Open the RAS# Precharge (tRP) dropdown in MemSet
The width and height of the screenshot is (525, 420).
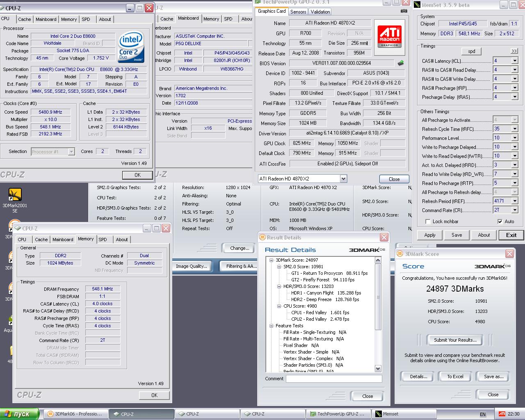[x=515, y=88]
